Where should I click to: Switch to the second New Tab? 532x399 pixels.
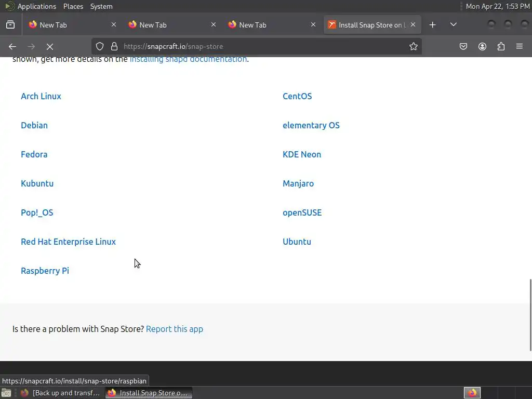point(172,25)
